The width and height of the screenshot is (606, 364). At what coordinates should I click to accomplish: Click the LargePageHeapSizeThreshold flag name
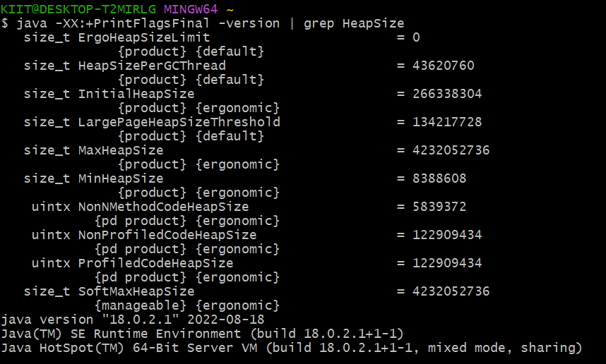(x=179, y=122)
